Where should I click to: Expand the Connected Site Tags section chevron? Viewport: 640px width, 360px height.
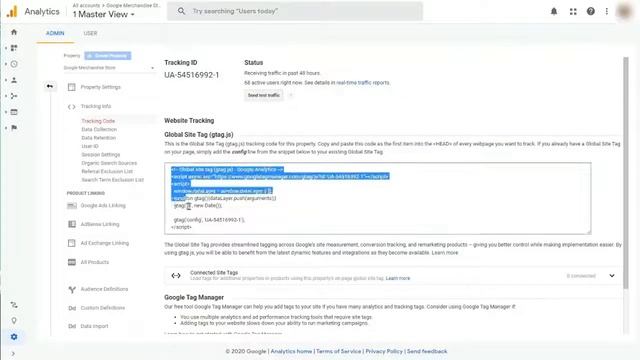(612, 276)
